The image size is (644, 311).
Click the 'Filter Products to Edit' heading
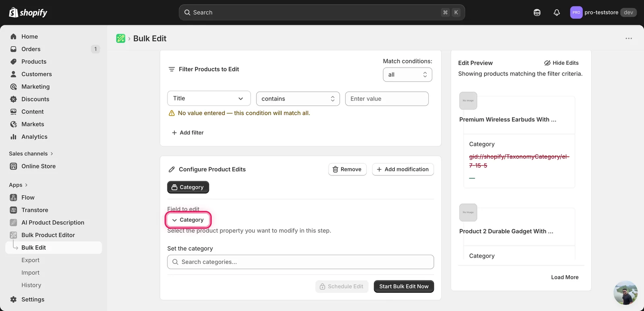click(209, 69)
